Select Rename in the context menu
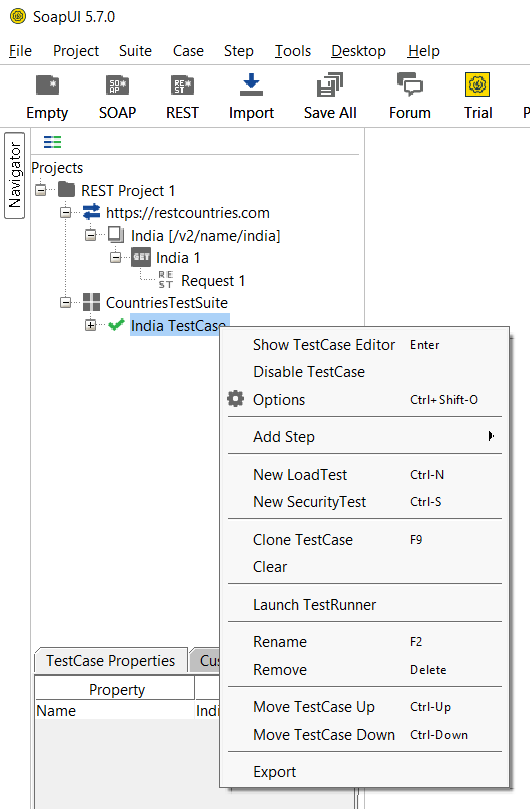Image resolution: width=530 pixels, height=809 pixels. 365,642
